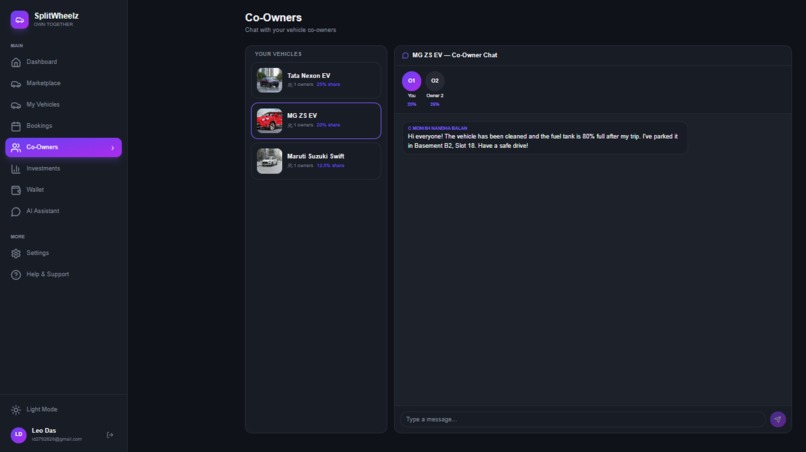Image resolution: width=806 pixels, height=452 pixels.
Task: Click the Maruti Suzuki Swift thumbnail
Action: [269, 161]
